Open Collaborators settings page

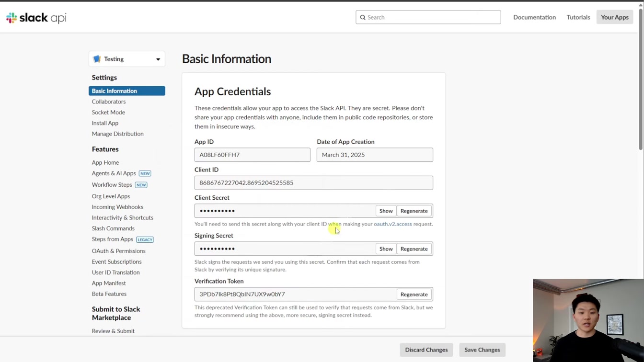109,102
